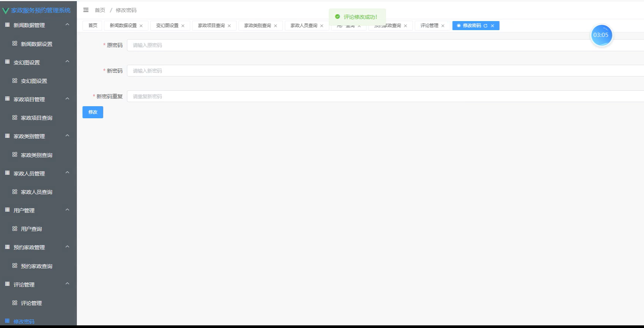Close the 家政人员查询 tab
The height and width of the screenshot is (328, 644).
click(322, 26)
